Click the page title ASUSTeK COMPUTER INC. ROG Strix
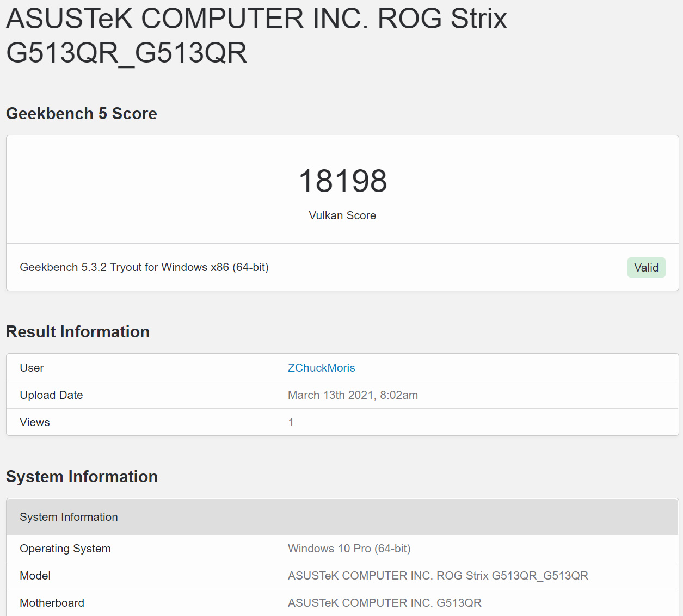Viewport: 683px width, 616px height. 256,35
